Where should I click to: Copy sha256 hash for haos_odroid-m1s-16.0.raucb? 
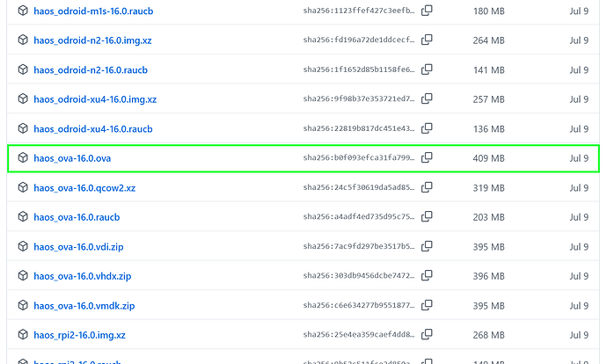(x=427, y=11)
